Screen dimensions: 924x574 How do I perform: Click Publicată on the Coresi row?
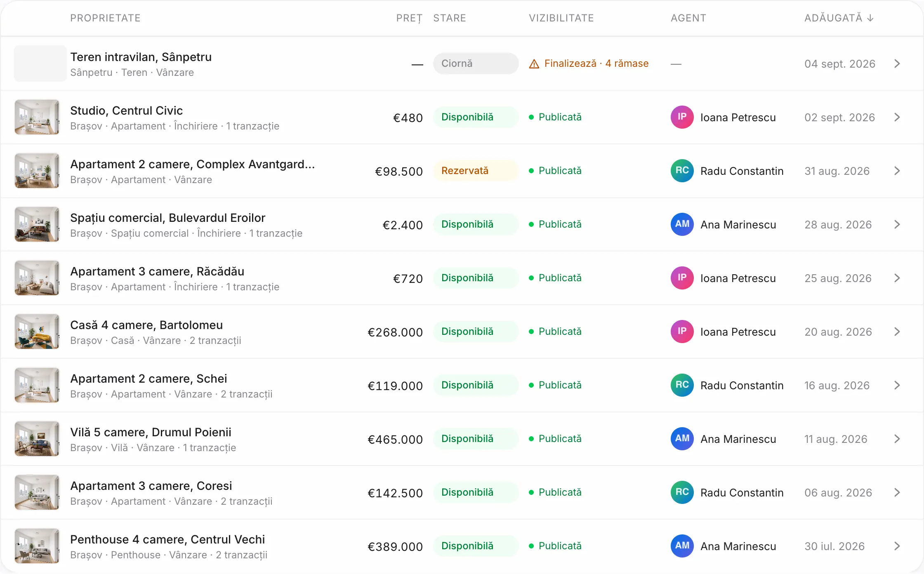click(555, 492)
